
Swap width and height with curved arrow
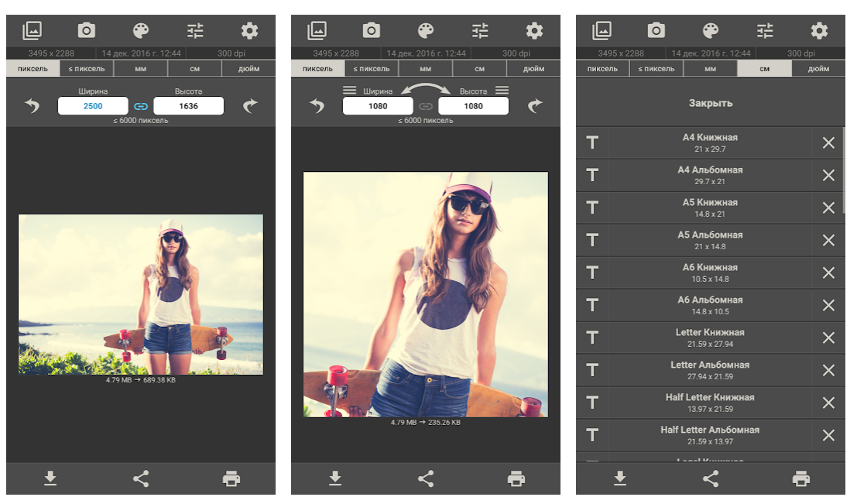coord(426,88)
